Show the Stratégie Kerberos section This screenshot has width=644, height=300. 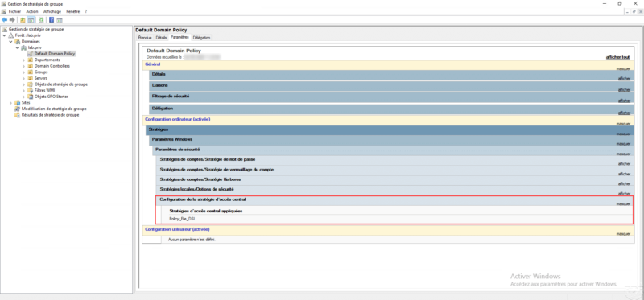(625, 184)
